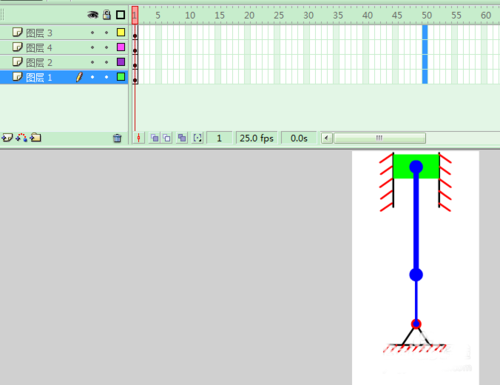The image size is (500, 385).
Task: Select layer 图层 3
Action: [x=64, y=33]
